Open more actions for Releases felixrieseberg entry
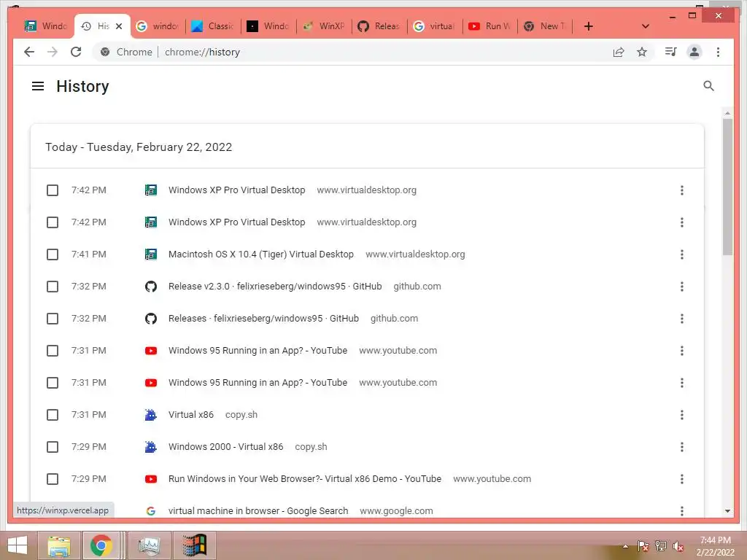The height and width of the screenshot is (560, 747). coord(682,319)
